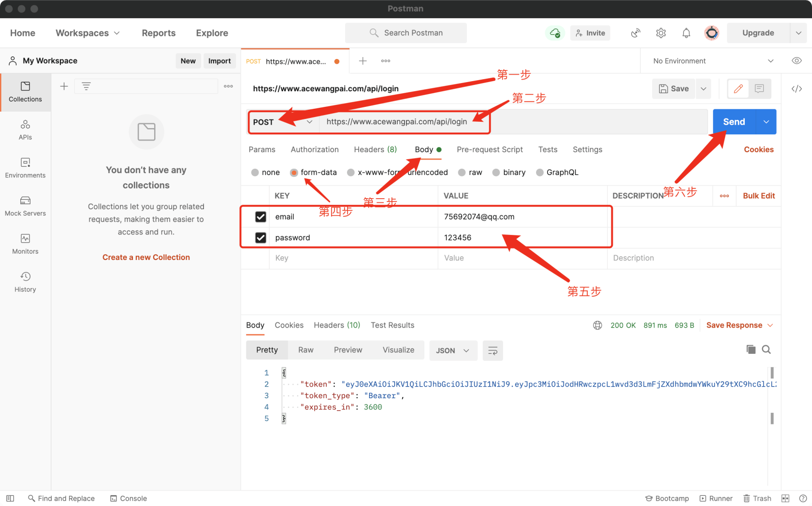The width and height of the screenshot is (812, 506).
Task: Click Bulk Edit link
Action: tap(758, 196)
